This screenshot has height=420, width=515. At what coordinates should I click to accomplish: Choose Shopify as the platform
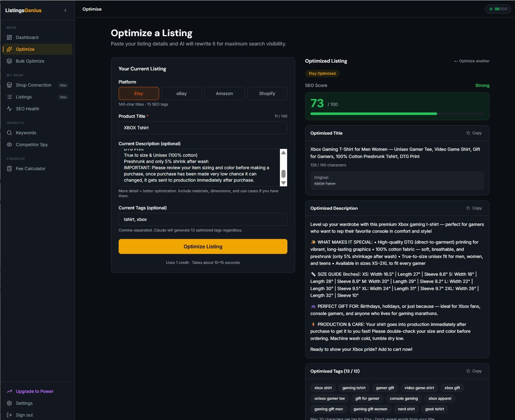tap(267, 93)
